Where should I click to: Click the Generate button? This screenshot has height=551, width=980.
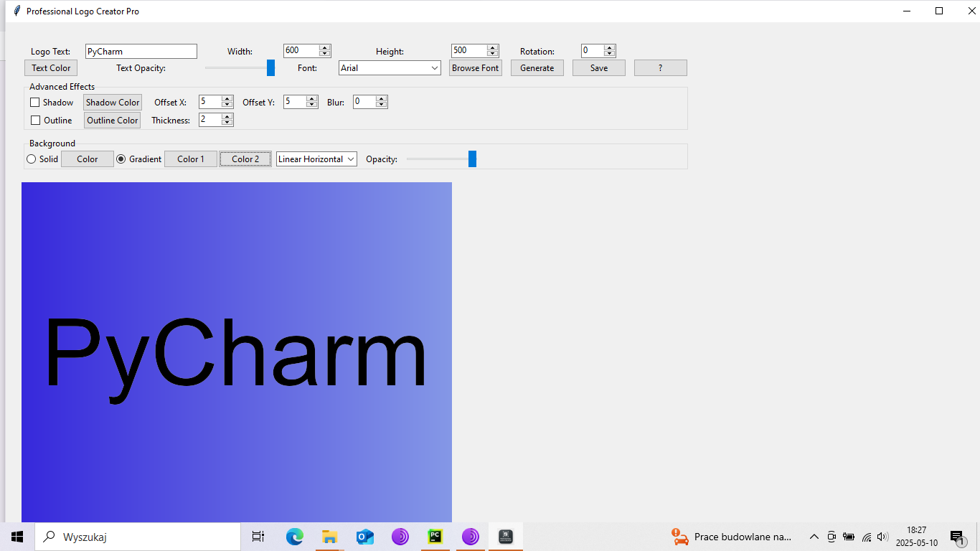[x=537, y=68]
